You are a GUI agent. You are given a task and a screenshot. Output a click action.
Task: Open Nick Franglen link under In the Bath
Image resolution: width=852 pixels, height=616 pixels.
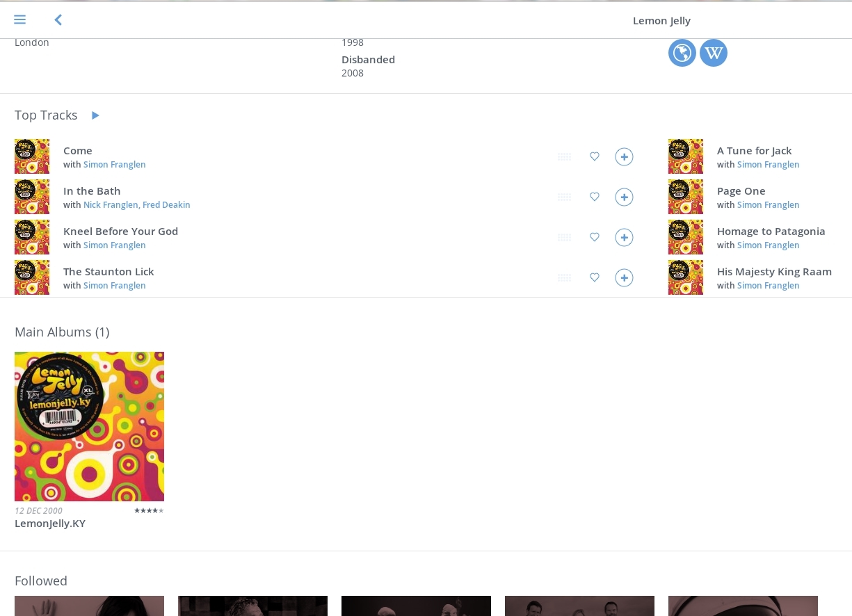tap(111, 205)
